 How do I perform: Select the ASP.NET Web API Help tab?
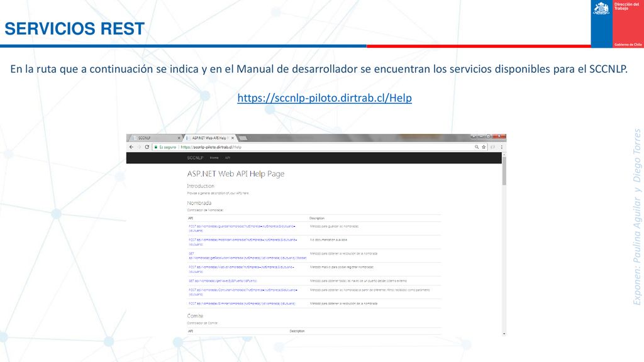click(209, 138)
